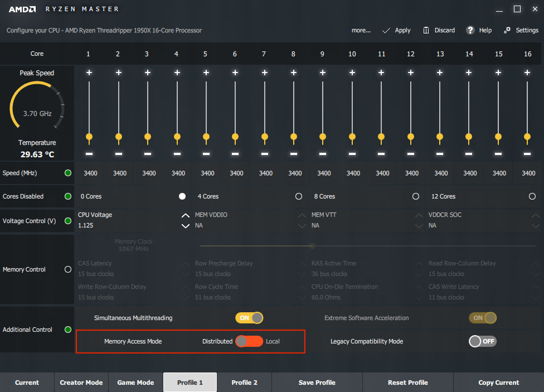544x392 pixels.
Task: Click minus icon below core 10 slider
Action: tap(352, 153)
